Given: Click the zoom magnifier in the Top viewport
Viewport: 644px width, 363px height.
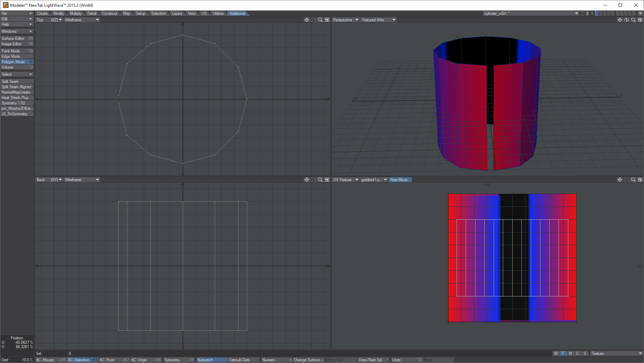Looking at the screenshot, I should [x=320, y=20].
